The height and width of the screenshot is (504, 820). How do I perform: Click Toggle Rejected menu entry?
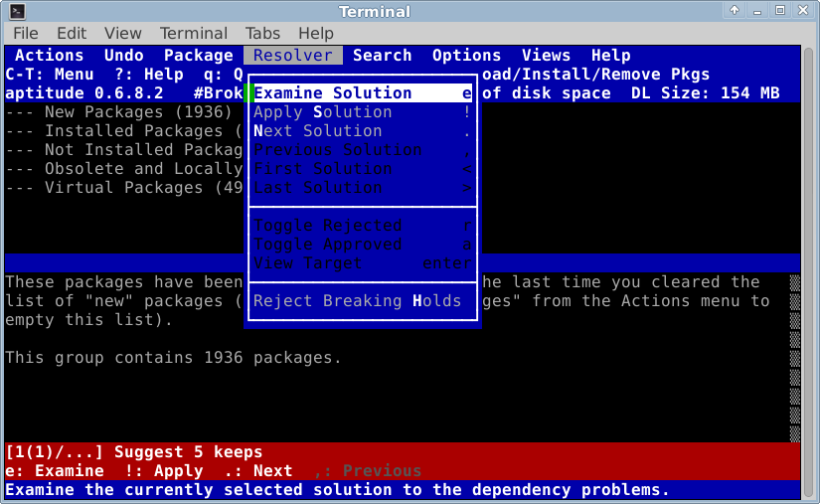(363, 226)
